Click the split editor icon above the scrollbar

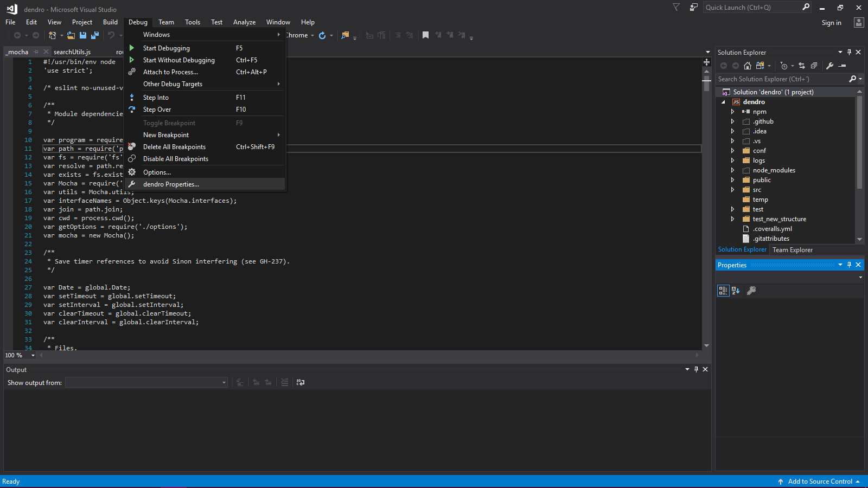(x=706, y=62)
